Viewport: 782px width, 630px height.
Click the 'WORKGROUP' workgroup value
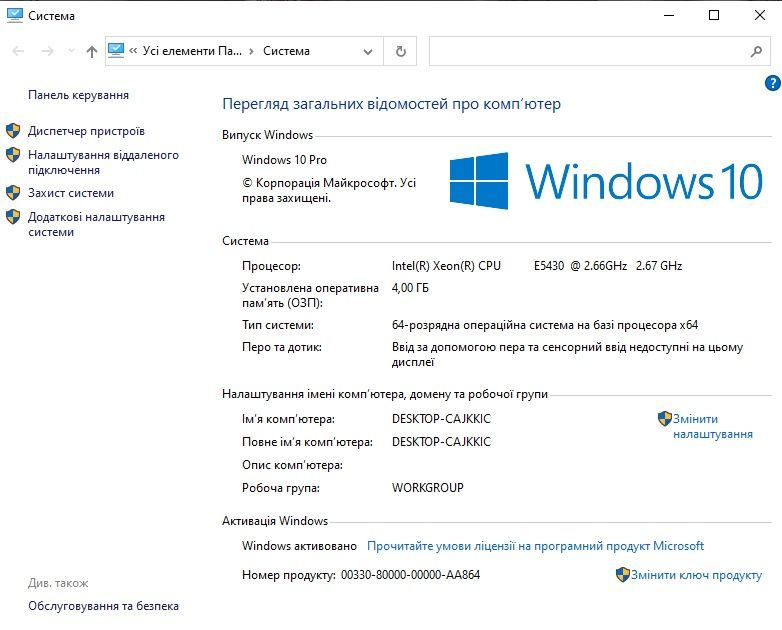coord(428,488)
